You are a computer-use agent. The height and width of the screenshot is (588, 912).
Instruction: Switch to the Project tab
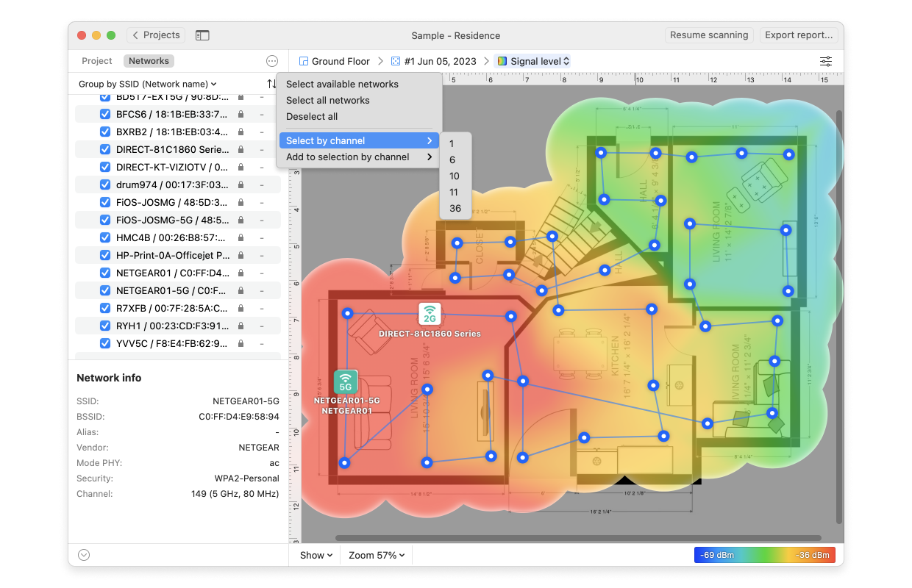[x=97, y=61]
